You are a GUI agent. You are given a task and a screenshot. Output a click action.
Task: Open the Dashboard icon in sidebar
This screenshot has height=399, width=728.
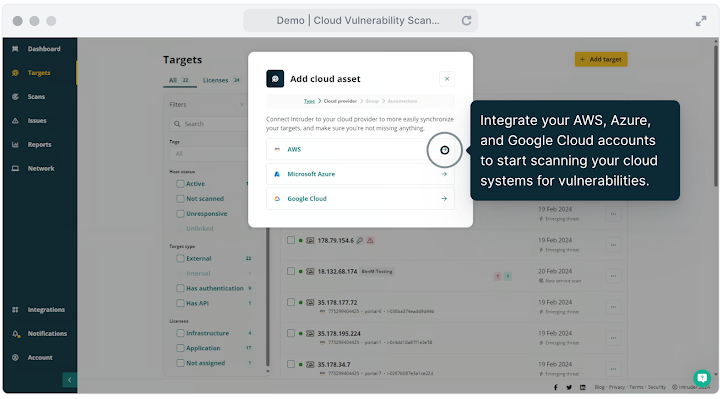pyautogui.click(x=15, y=49)
